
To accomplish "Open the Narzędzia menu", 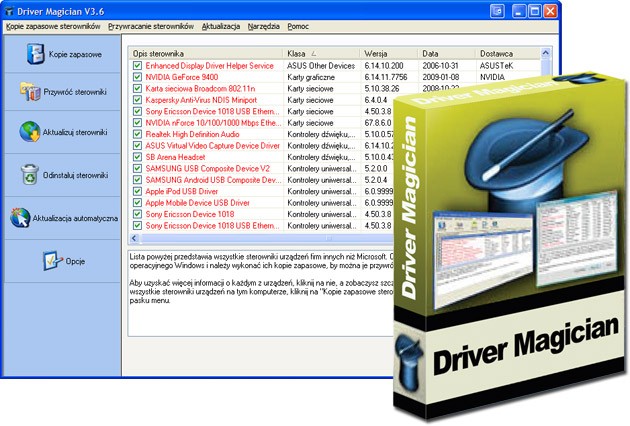I will point(264,27).
